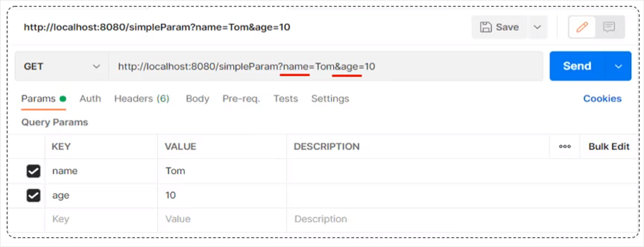Click the empty Key input placeholder
Viewport: 644px width, 247px height.
coord(101,219)
